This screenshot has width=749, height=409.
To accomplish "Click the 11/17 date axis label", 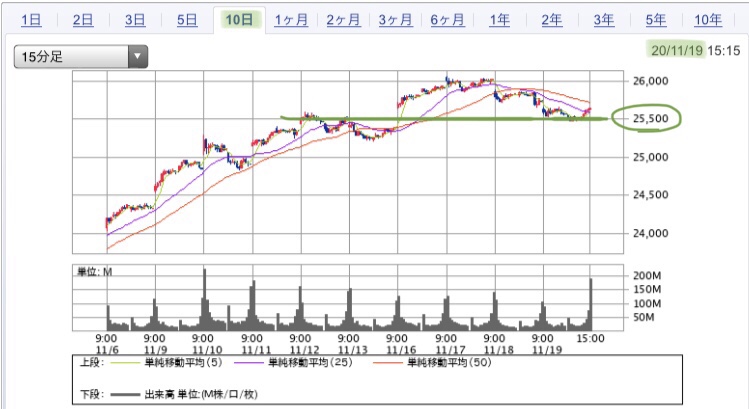I will 450,350.
